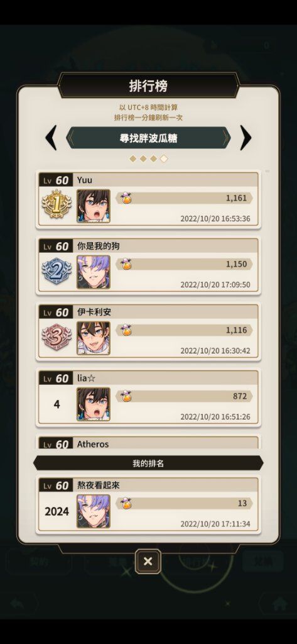
Task: Click the candy icon in my ranking row
Action: 126,503
